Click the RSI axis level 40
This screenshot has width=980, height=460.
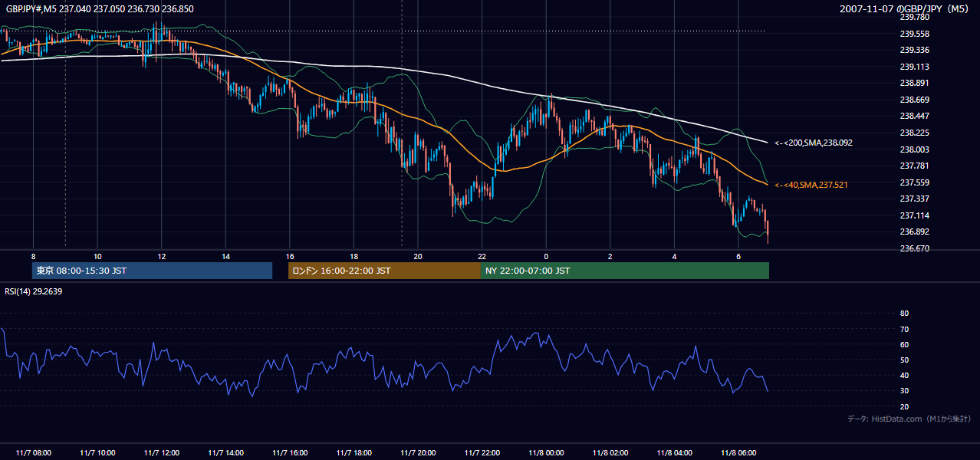(x=904, y=375)
